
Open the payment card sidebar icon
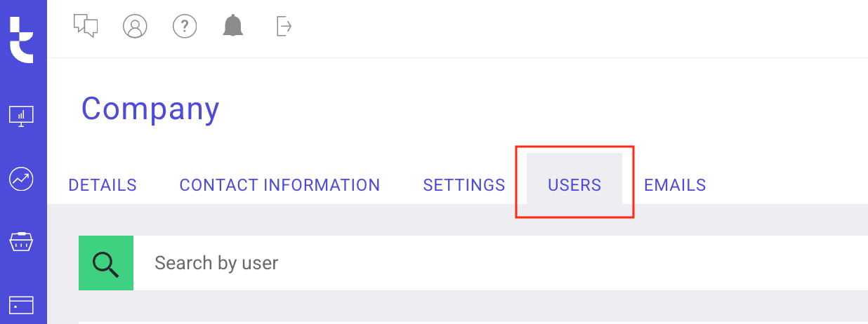pos(22,305)
